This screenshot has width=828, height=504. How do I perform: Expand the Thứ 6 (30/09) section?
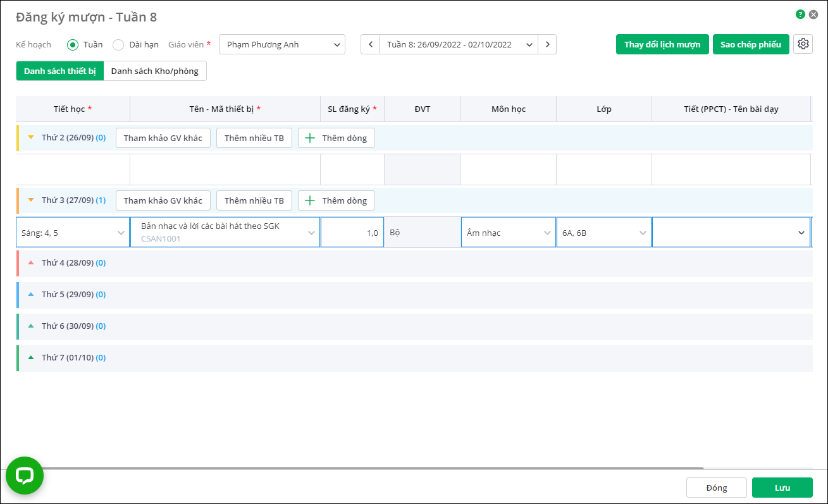pyautogui.click(x=31, y=326)
